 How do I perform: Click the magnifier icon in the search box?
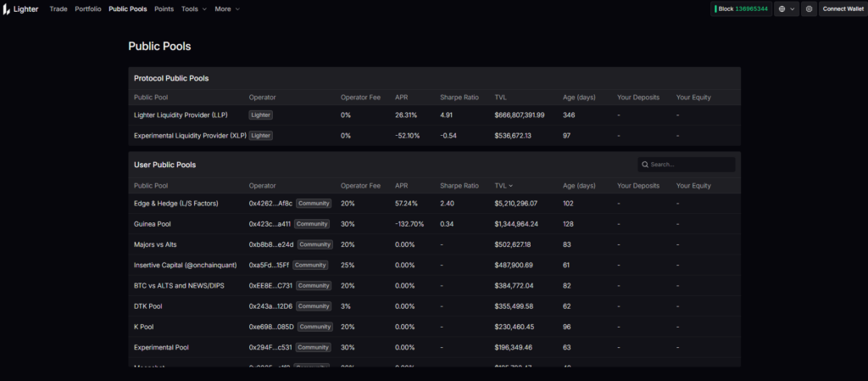pyautogui.click(x=645, y=165)
